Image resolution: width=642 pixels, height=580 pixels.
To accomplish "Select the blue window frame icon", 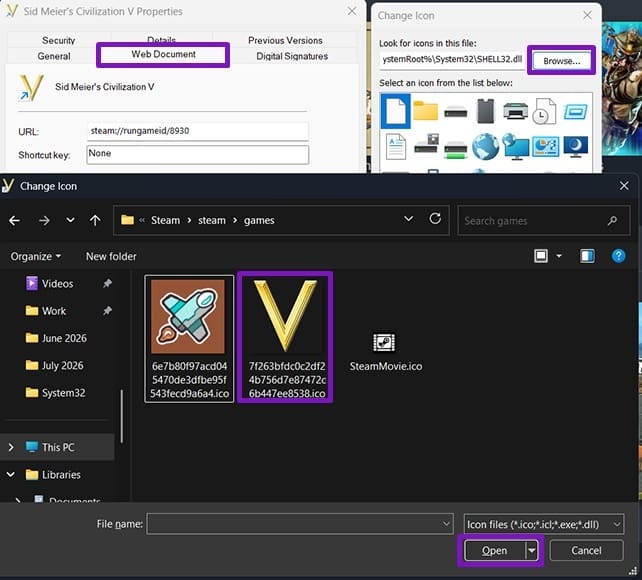I will click(x=575, y=112).
